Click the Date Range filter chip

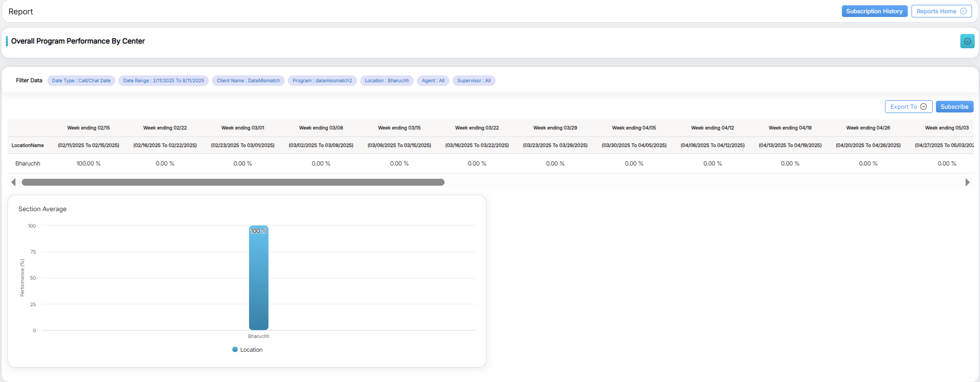point(164,81)
